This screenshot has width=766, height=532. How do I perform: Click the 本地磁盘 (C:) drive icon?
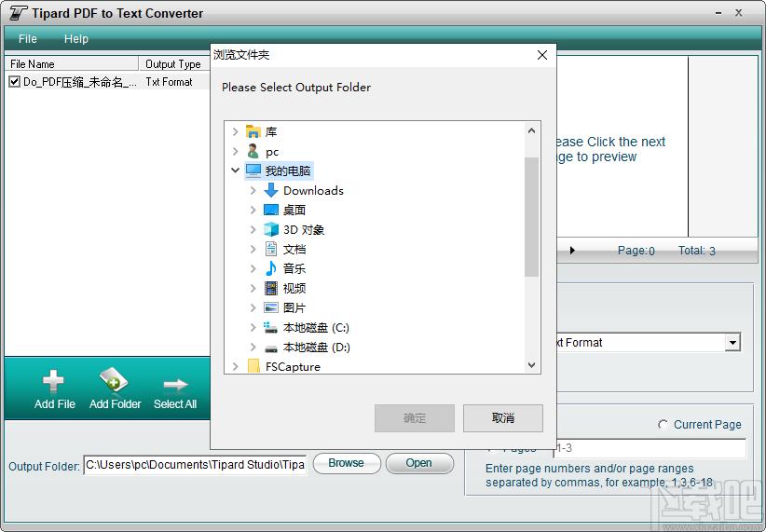click(x=270, y=327)
